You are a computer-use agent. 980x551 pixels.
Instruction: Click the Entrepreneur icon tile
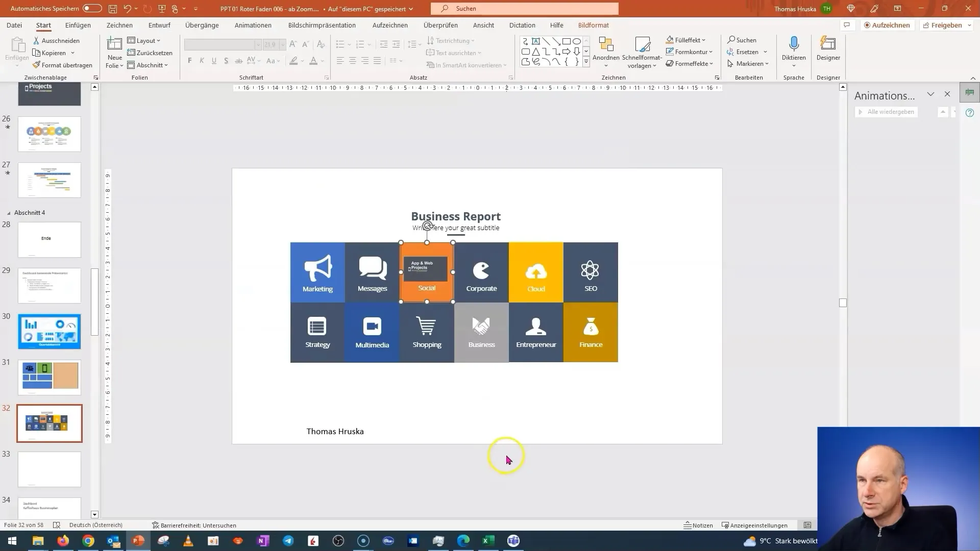[536, 331]
